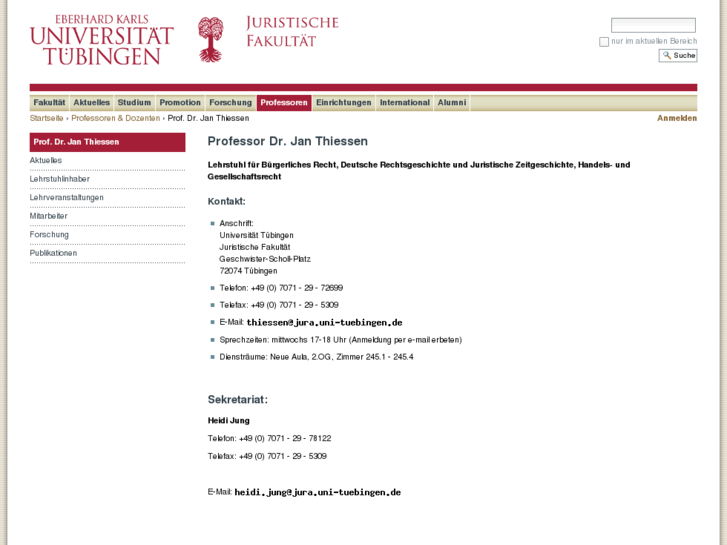727x545 pixels.
Task: Click '72074 Tübingen' address line
Action: click(249, 271)
